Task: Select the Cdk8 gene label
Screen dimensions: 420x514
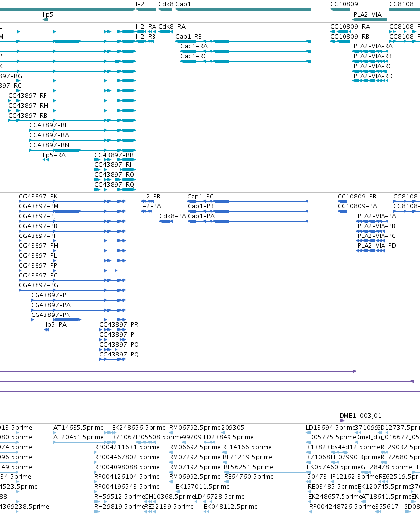Action: (166, 4)
